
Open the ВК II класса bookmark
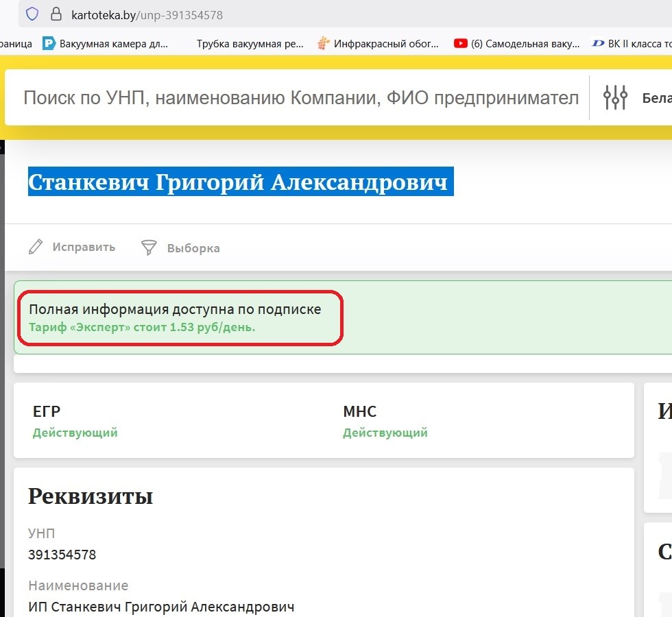(x=631, y=43)
